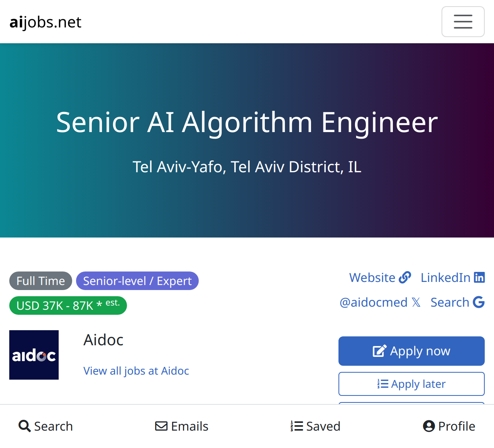Click the Website chain-link icon
Viewport: 494px width, 448px height.
405,277
